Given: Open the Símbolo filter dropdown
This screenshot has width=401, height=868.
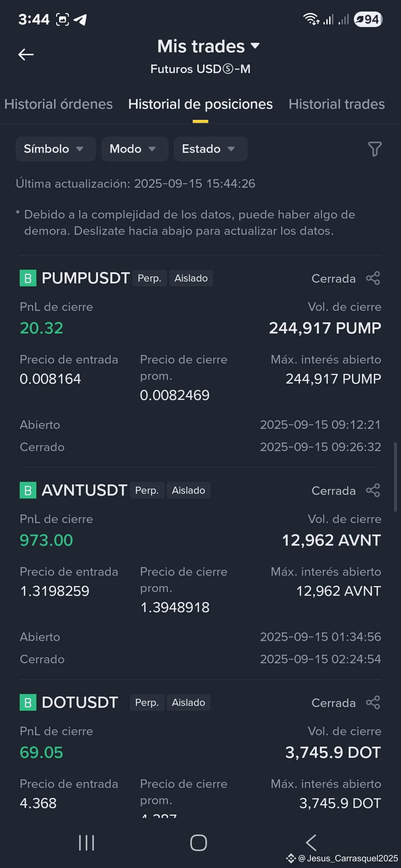Looking at the screenshot, I should [x=56, y=149].
